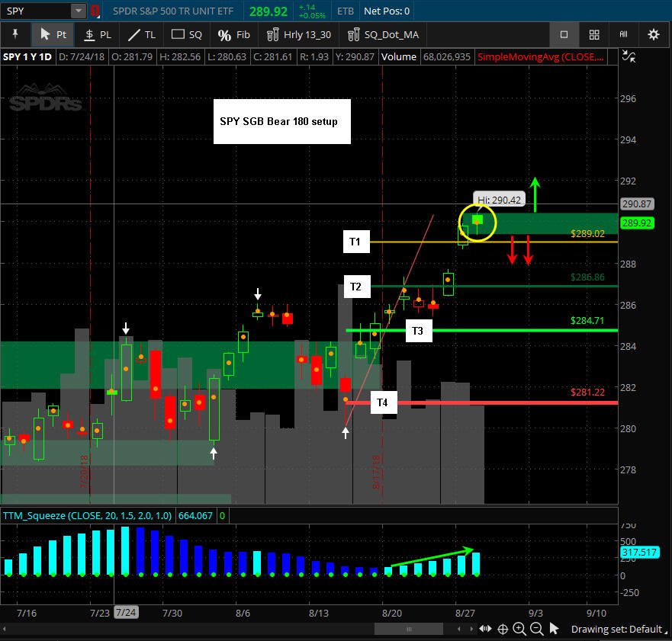Viewport: 672px width, 641px height.
Task: Click the zoom in magnifier icon
Action: tap(519, 629)
